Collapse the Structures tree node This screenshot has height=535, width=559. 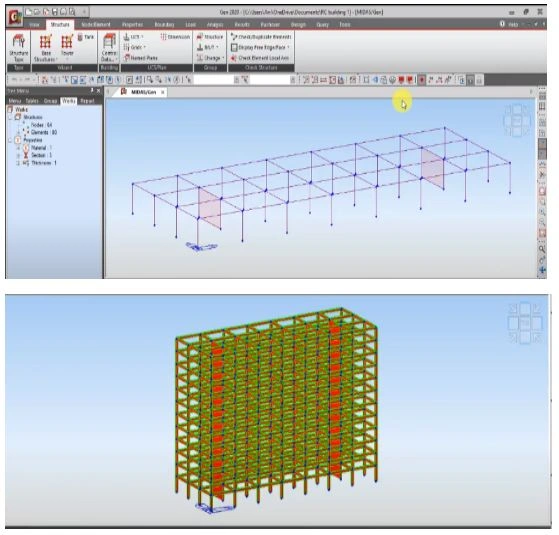pos(10,117)
